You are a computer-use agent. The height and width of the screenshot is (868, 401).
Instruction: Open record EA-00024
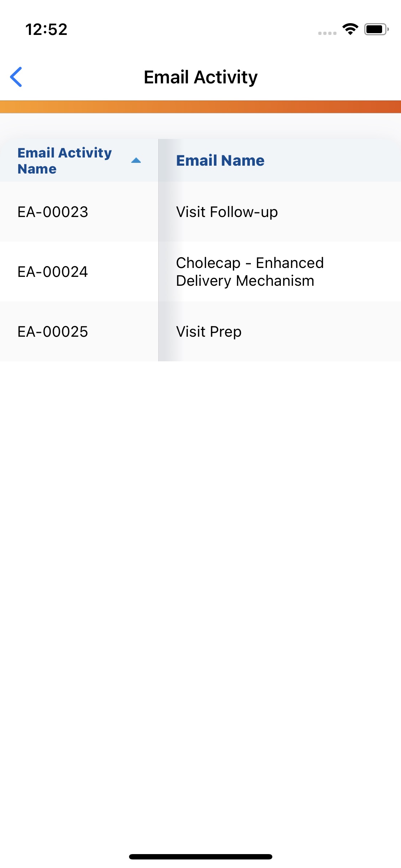[53, 272]
